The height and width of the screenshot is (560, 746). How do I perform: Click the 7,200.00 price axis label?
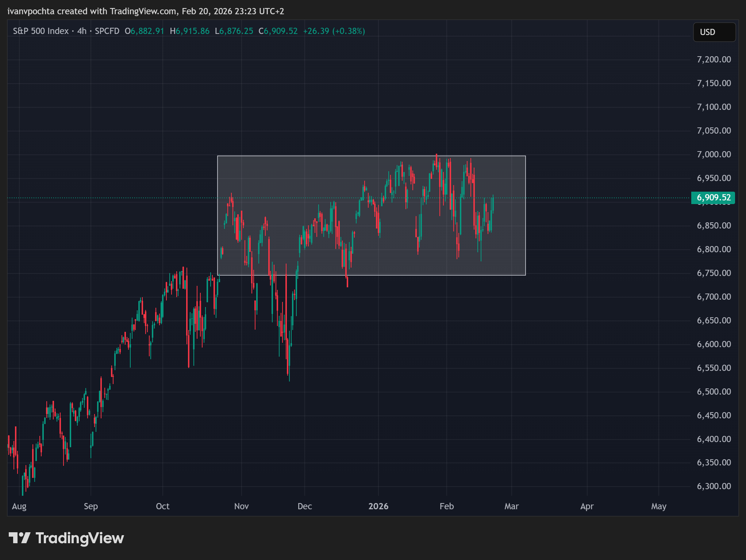click(714, 60)
